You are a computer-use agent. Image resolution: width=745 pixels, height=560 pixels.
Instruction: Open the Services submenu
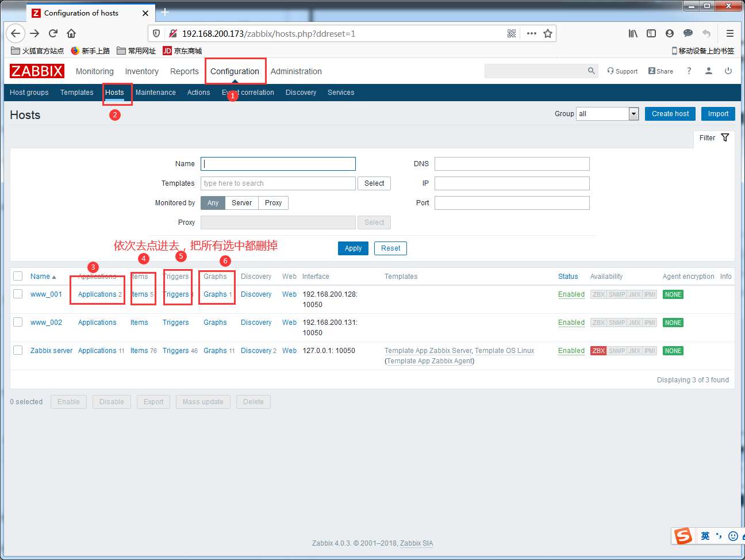point(341,93)
